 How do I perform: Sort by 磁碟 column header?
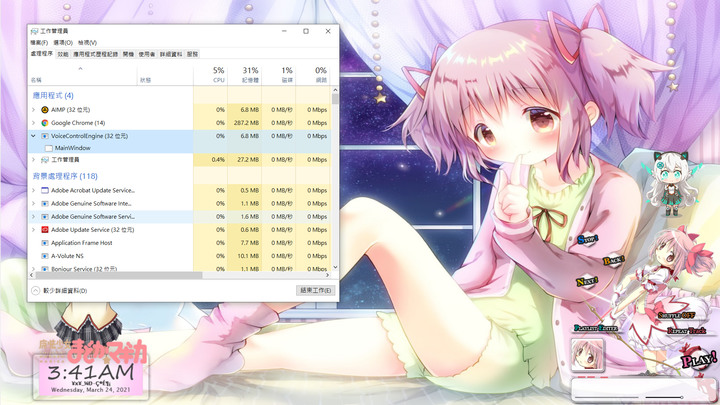click(x=279, y=74)
